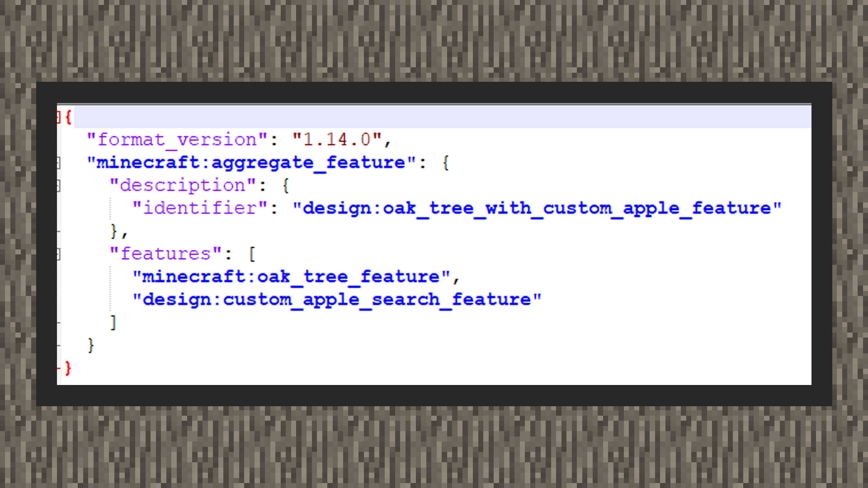Click the red opening brace on first line
Viewport: 868px width, 488px height.
click(68, 117)
